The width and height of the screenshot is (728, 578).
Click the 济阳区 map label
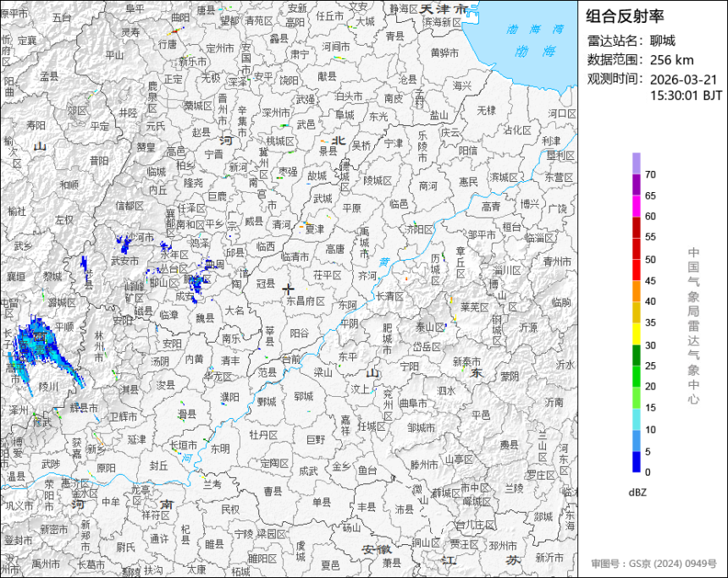point(419,228)
